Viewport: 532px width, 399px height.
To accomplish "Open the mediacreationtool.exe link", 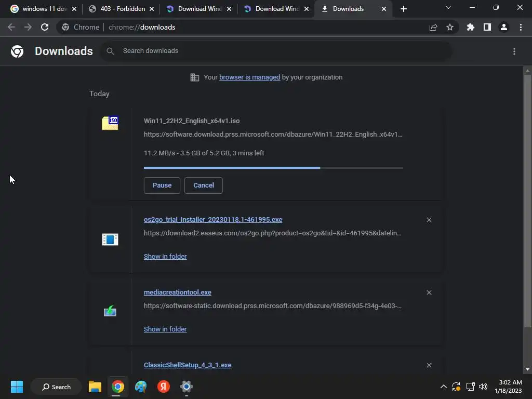I will (x=178, y=292).
